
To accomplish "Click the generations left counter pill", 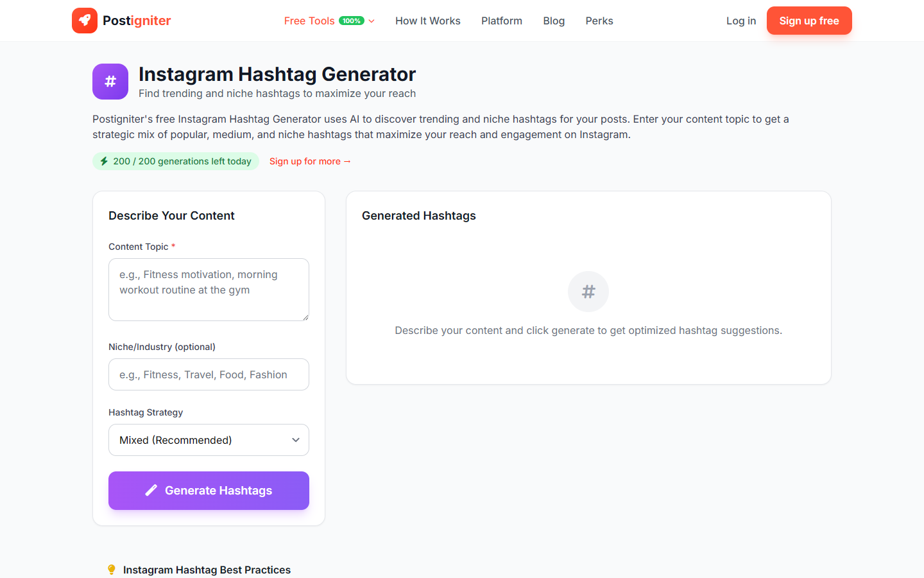I will pyautogui.click(x=176, y=161).
